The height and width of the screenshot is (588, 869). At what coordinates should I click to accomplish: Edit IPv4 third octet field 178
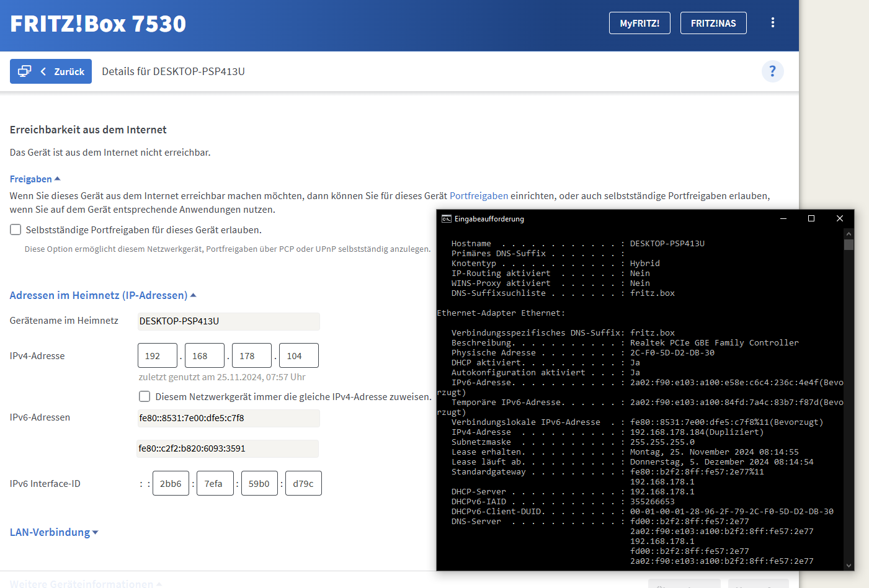252,355
